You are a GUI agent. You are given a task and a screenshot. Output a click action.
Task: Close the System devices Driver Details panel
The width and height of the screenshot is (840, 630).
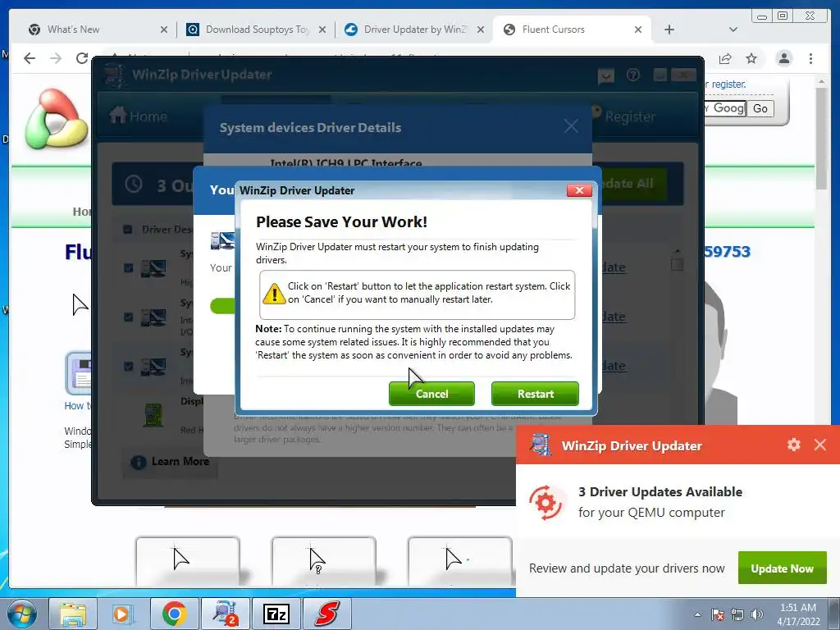click(571, 126)
